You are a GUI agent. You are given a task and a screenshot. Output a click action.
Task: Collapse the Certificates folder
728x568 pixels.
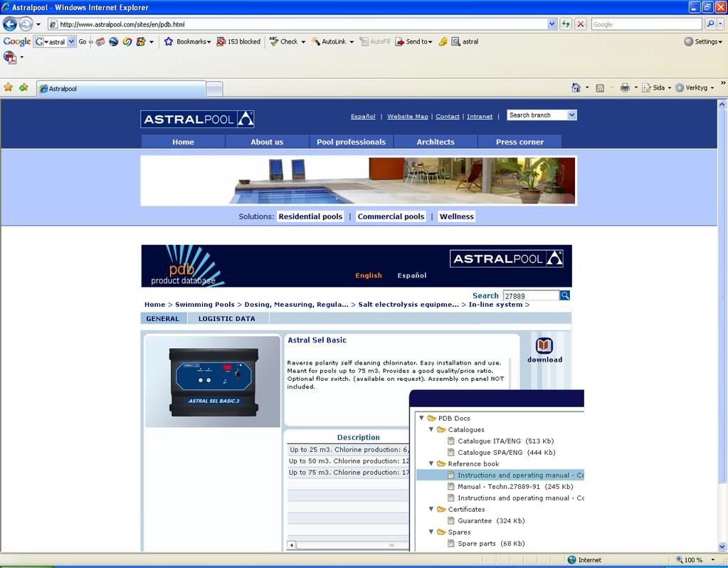click(431, 509)
